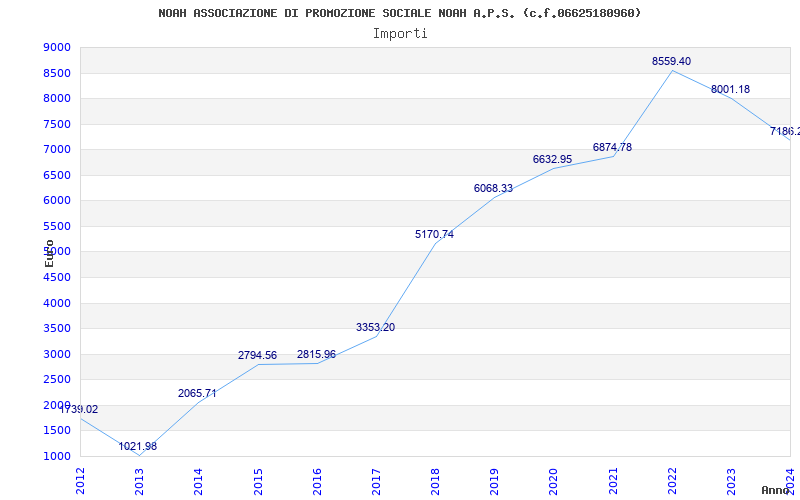This screenshot has height=500, width=800.
Task: Click the x-axis year 2012
Action: click(x=80, y=481)
